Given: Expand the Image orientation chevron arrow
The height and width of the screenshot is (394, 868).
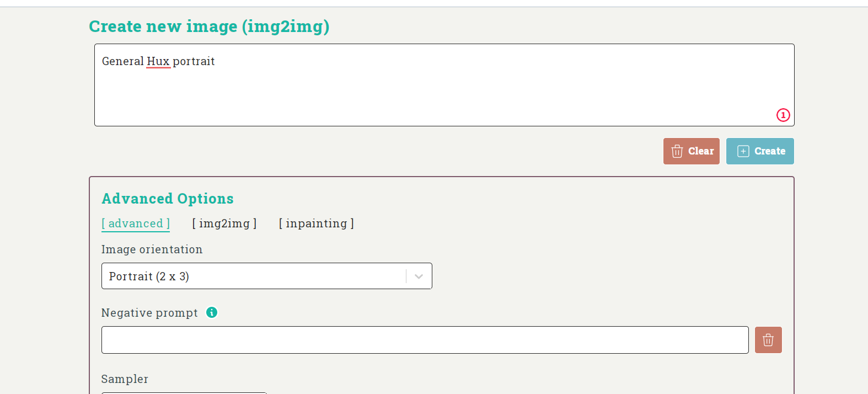Looking at the screenshot, I should tap(419, 276).
